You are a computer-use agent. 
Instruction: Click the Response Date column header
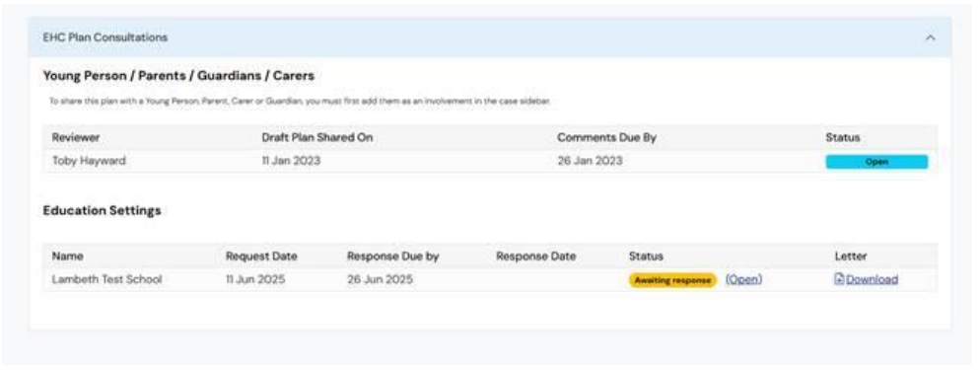535,257
